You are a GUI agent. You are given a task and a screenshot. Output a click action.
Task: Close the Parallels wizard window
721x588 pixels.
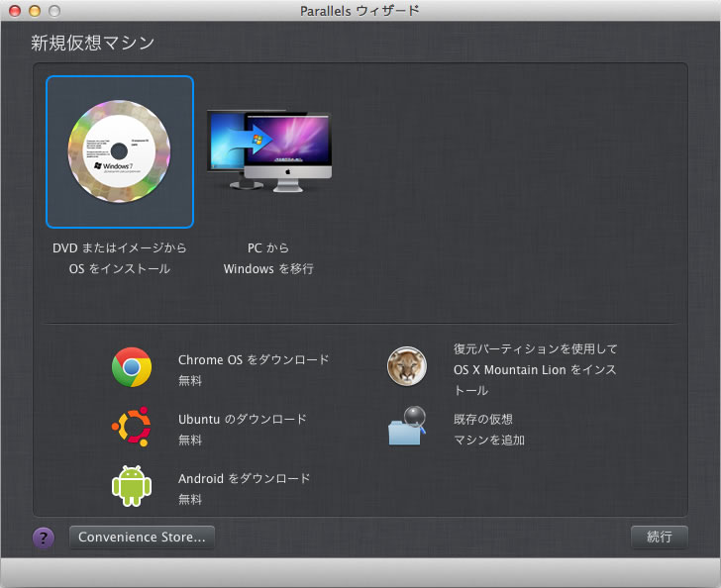15,11
